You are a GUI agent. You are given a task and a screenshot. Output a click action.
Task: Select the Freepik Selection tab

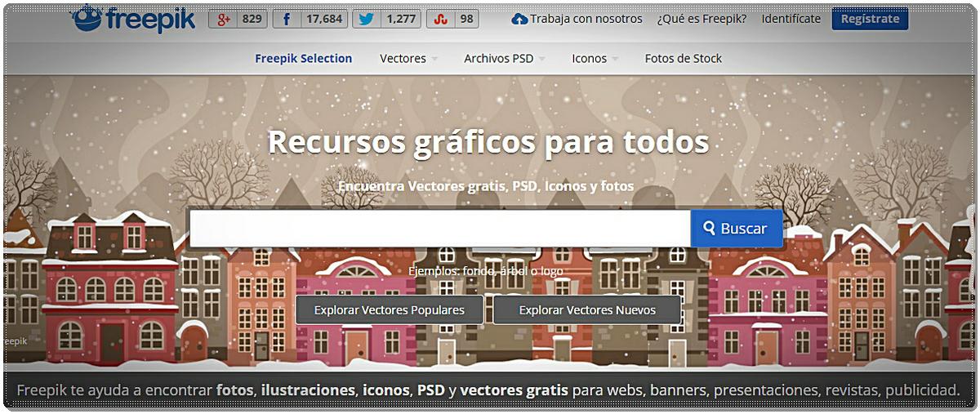click(304, 59)
